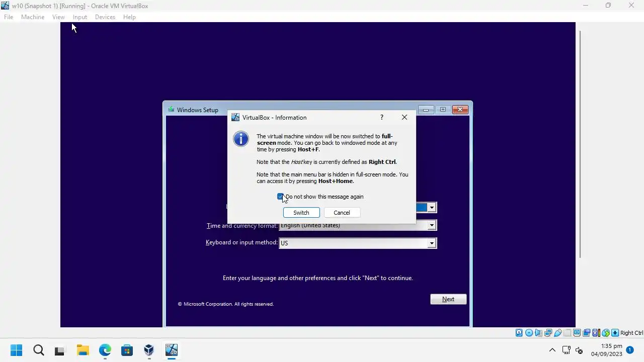Click the network adapters status icon

[x=548, y=333]
